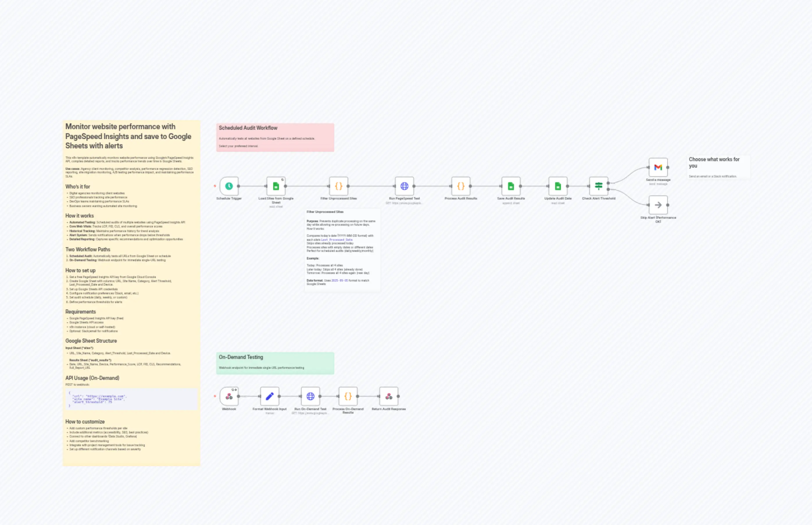Open the Skip Alert (Performance OK) node
The height and width of the screenshot is (525, 812).
658,205
